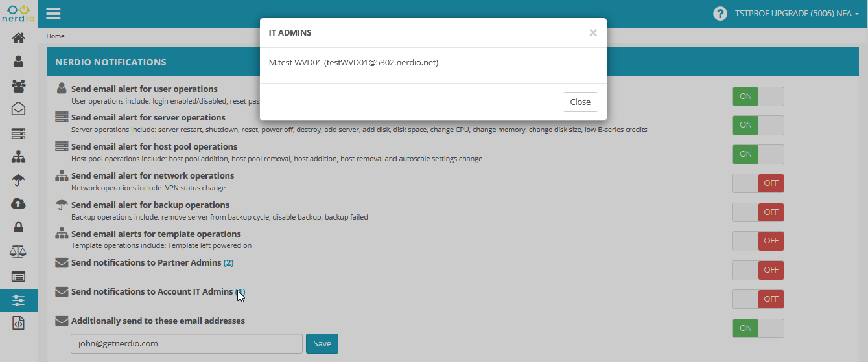Click 'Send email alert for host pool operations' label
Screen dimensions: 868x362
[x=154, y=147]
